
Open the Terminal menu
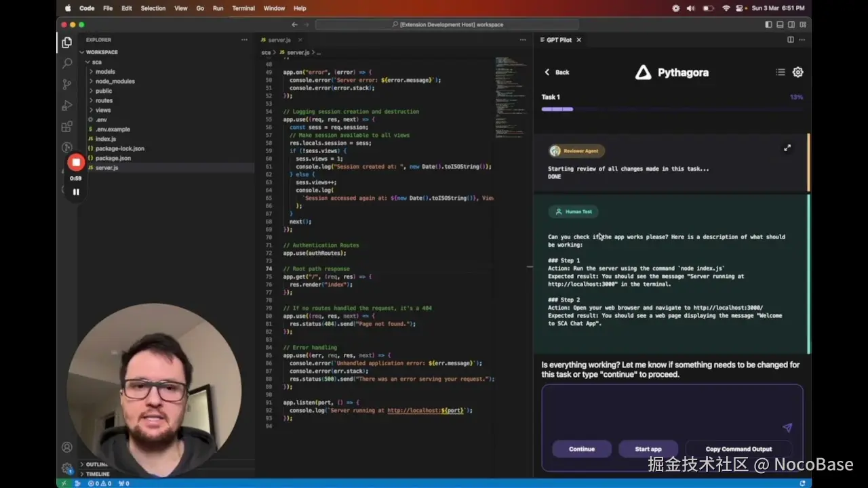pos(243,8)
